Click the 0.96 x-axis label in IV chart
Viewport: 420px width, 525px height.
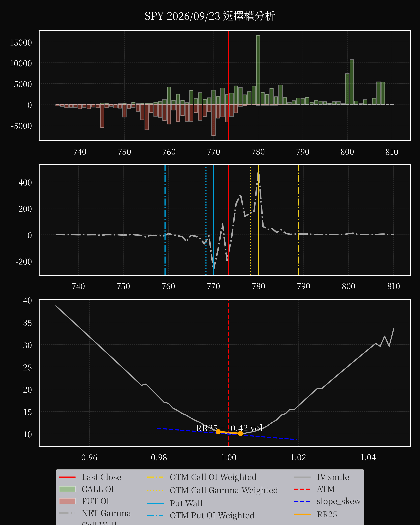click(x=89, y=457)
